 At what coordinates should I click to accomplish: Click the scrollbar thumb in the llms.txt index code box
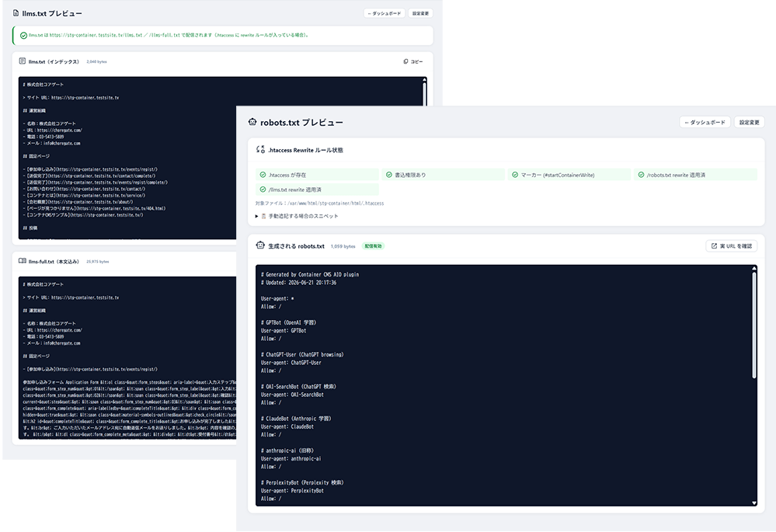[x=425, y=93]
